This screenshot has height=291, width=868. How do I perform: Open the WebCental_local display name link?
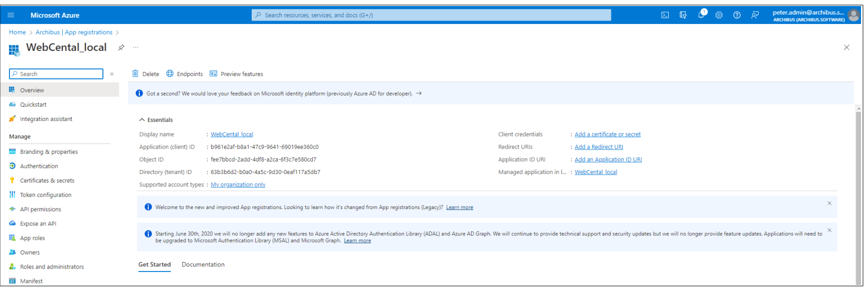coord(232,134)
